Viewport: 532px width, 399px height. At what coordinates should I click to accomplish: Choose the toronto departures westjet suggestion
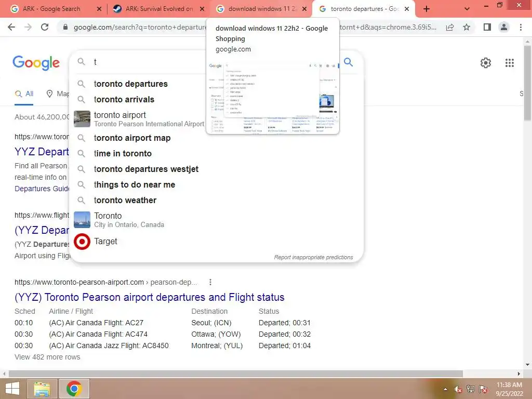(146, 169)
